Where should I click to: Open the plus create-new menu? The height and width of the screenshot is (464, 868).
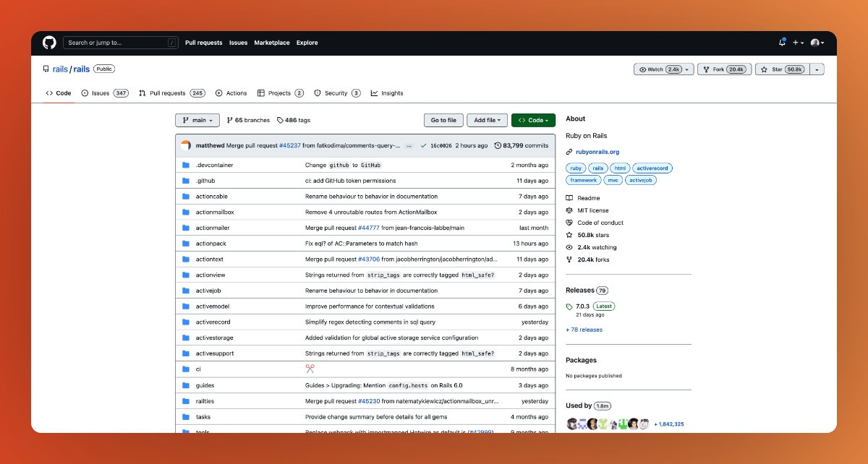tap(798, 43)
